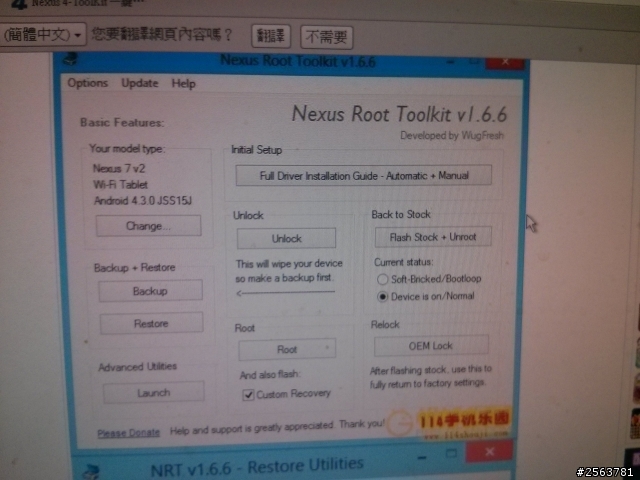Image resolution: width=640 pixels, height=480 pixels.
Task: Close the Nexus Root Toolkit window
Action: [x=505, y=62]
